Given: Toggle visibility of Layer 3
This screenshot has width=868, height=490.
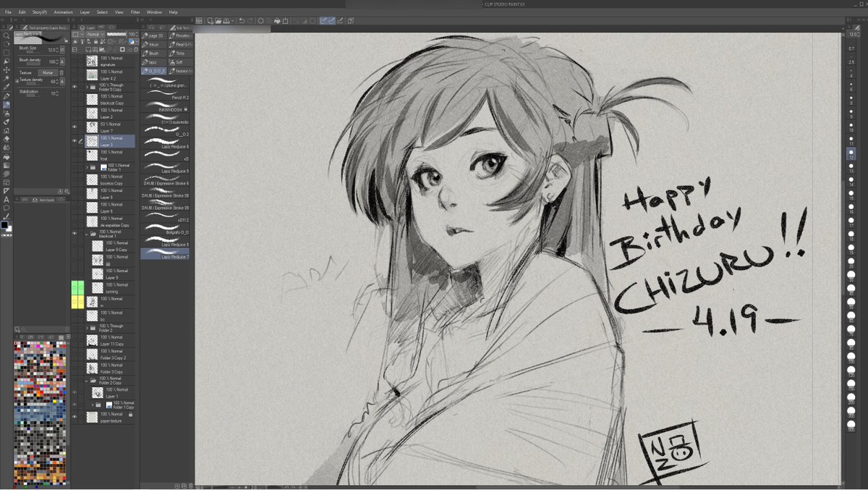Looking at the screenshot, I should (74, 140).
